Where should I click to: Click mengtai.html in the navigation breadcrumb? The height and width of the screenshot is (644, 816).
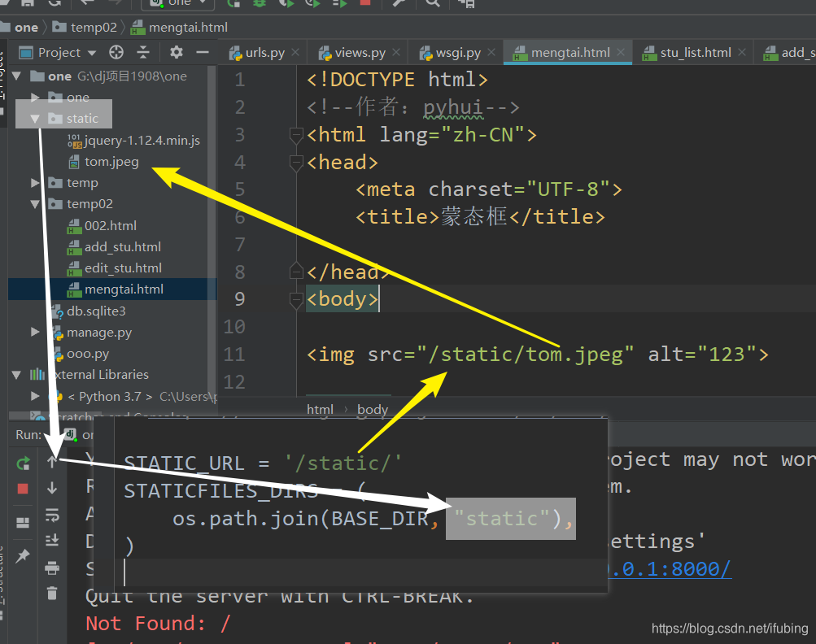pyautogui.click(x=180, y=27)
